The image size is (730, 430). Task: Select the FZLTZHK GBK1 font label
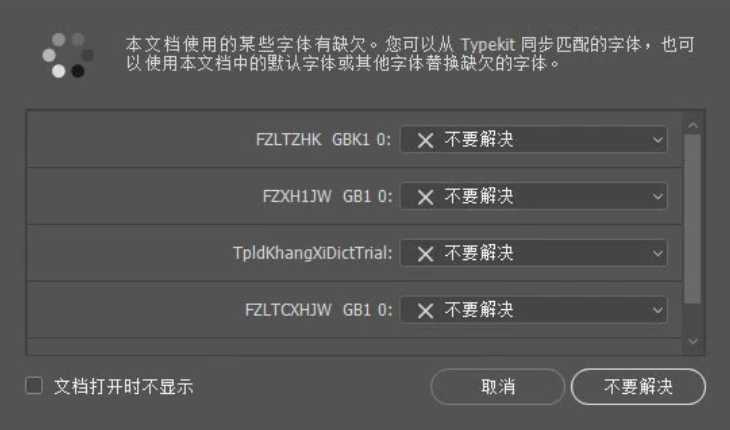pyautogui.click(x=324, y=140)
